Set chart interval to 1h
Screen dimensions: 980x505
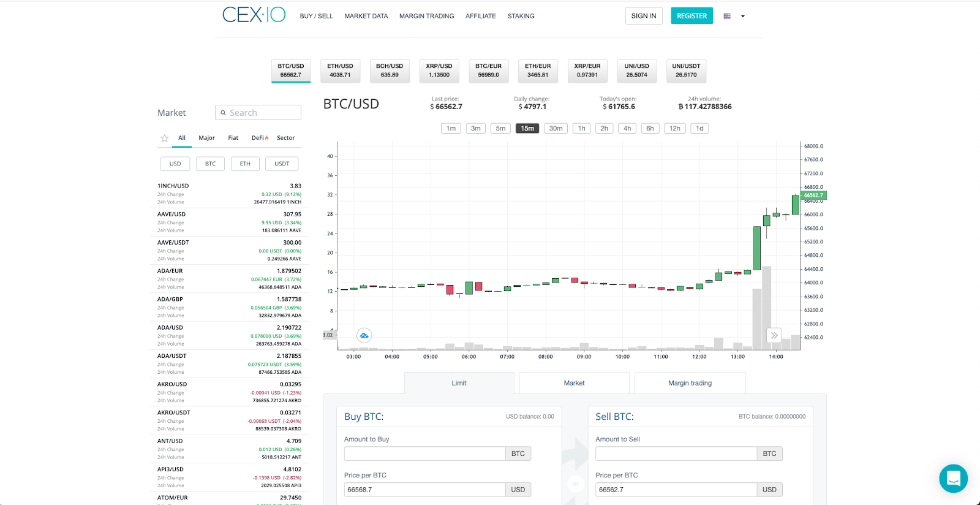point(581,129)
